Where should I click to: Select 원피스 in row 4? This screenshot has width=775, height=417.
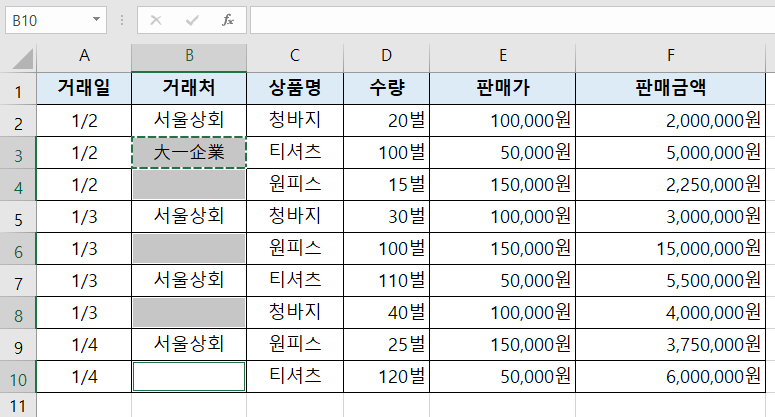pos(295,185)
